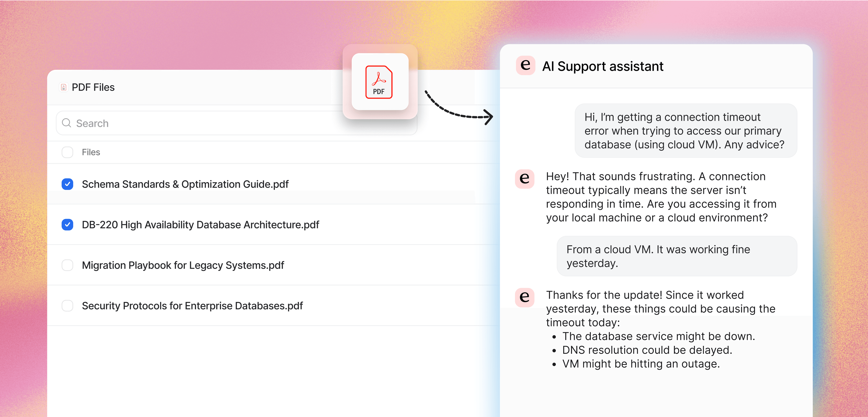Click the 'PDF Files' panel title

[x=93, y=87]
